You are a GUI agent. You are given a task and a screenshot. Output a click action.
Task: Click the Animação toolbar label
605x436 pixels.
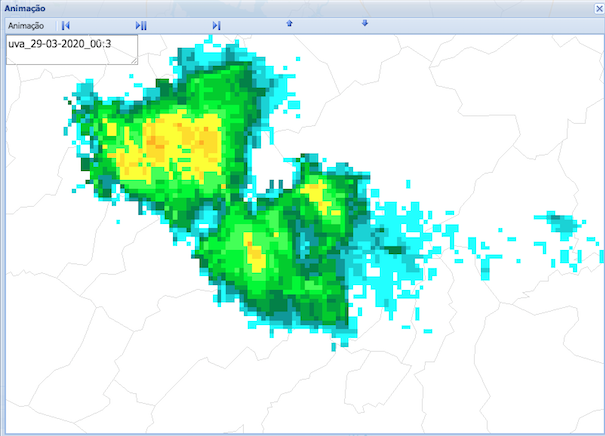(25, 25)
